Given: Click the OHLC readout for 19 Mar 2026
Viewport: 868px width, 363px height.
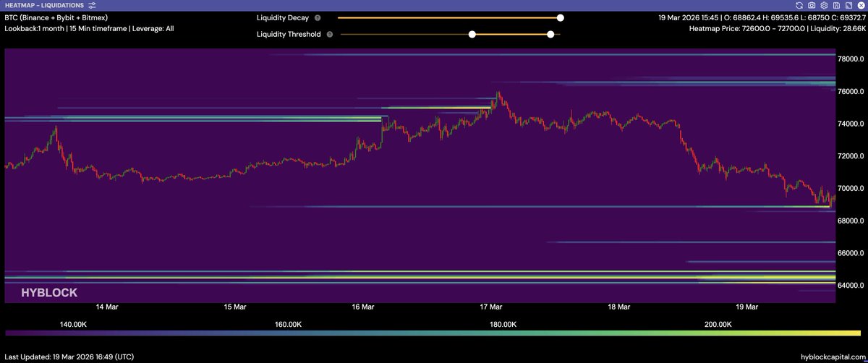Looking at the screenshot, I should (x=761, y=17).
